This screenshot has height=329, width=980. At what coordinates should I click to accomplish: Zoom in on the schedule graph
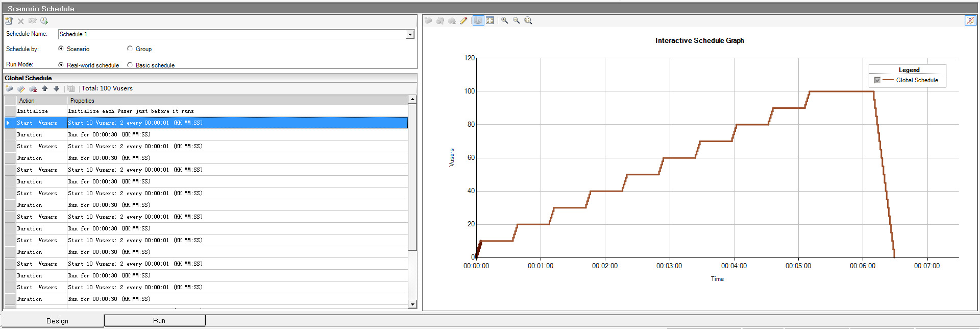click(x=504, y=20)
